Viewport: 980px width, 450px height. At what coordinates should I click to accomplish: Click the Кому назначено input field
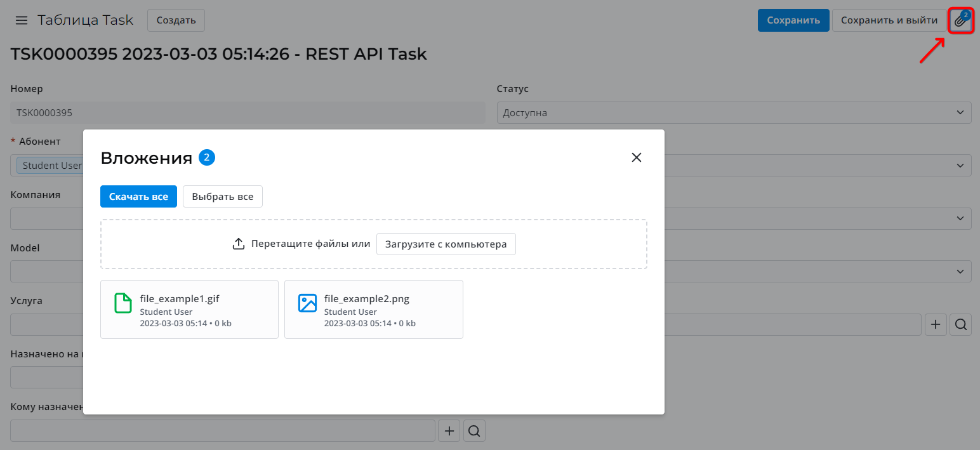coord(222,431)
